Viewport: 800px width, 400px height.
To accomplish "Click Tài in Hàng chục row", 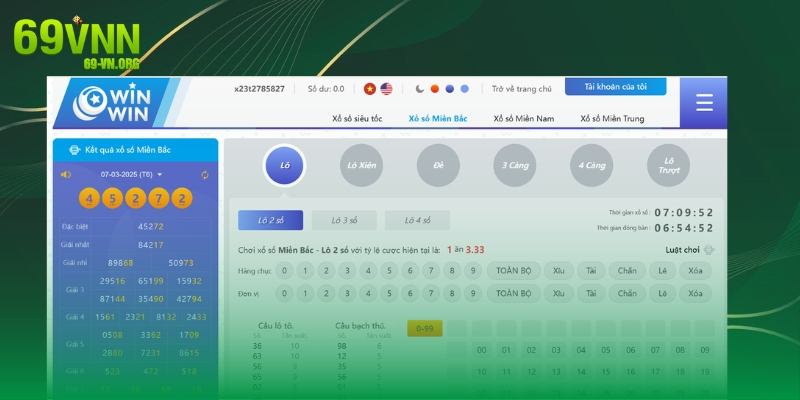I will point(591,270).
